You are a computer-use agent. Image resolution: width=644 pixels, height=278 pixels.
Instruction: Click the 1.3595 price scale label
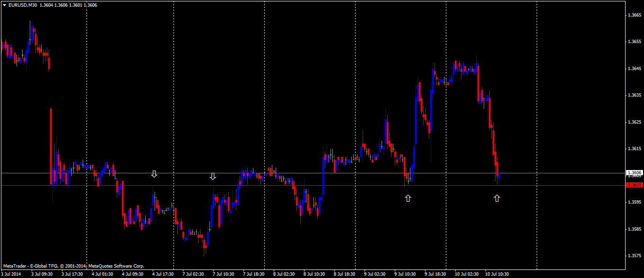pos(634,202)
